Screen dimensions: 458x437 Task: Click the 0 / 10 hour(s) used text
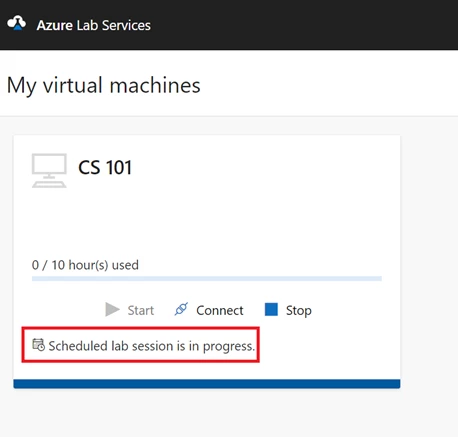tap(85, 265)
